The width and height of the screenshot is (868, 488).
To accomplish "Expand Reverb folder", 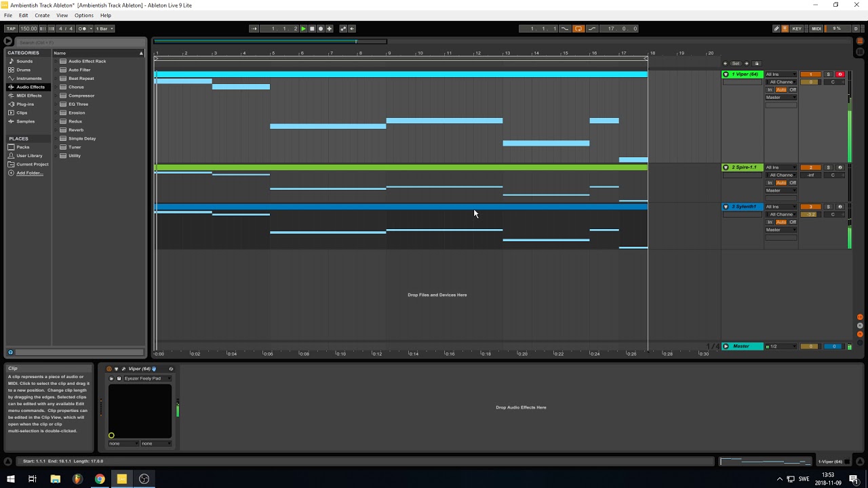I will pyautogui.click(x=56, y=130).
